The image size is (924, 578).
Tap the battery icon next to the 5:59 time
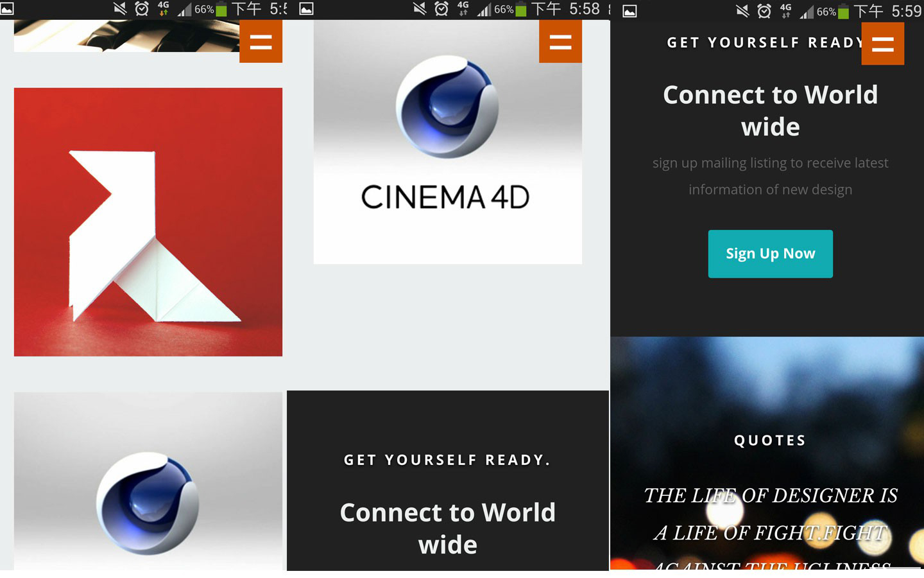pos(844,12)
